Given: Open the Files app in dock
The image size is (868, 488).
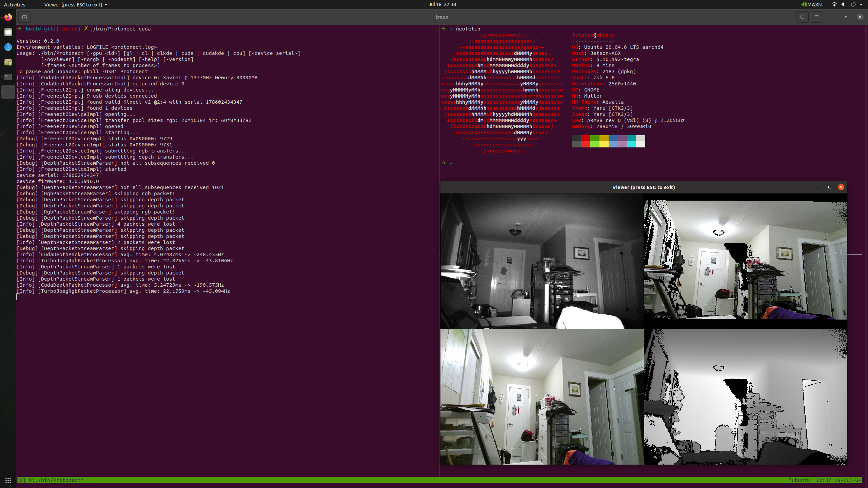Looking at the screenshot, I should coord(8,32).
